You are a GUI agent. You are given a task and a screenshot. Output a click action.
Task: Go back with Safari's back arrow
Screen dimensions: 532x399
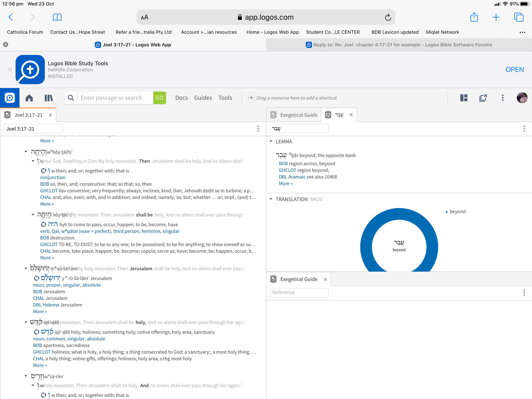click(x=11, y=17)
